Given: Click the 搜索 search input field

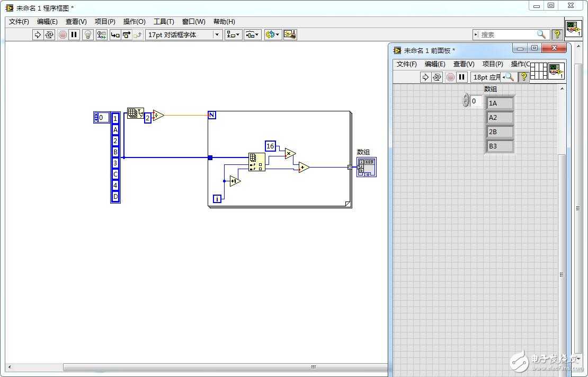Looking at the screenshot, I should pyautogui.click(x=506, y=34).
